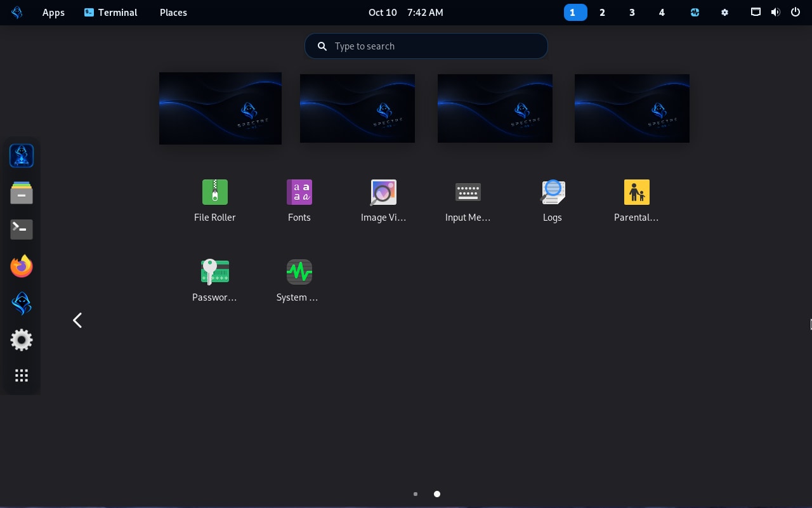Open the Places menu
Screen dimensions: 812x508
coord(173,13)
